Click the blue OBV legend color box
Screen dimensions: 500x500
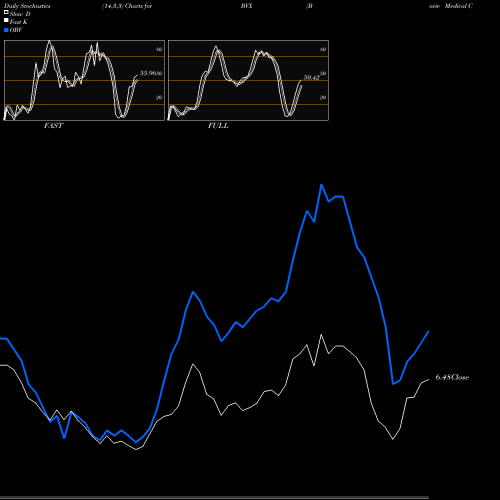(x=6, y=30)
